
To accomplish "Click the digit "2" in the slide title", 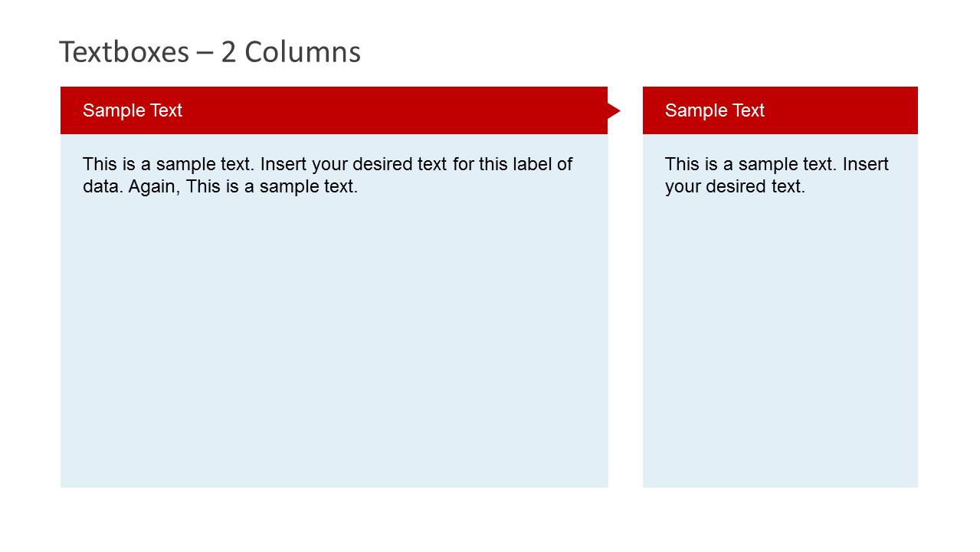I will pos(228,52).
